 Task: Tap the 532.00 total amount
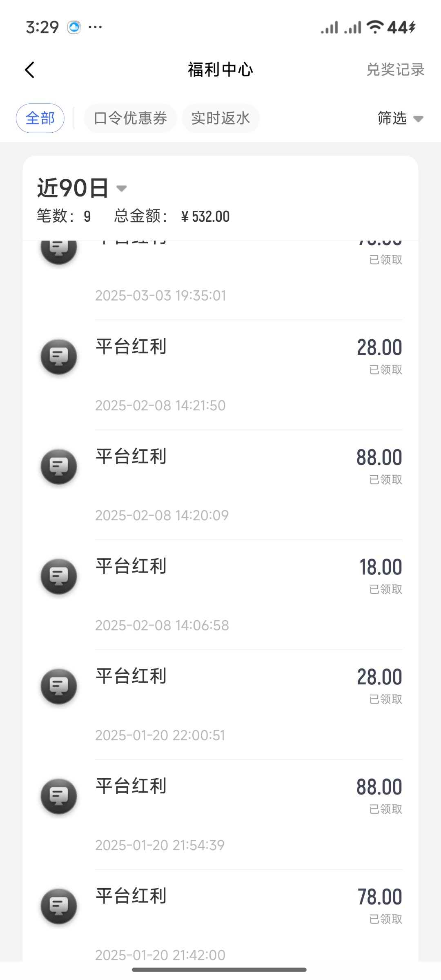pos(205,216)
